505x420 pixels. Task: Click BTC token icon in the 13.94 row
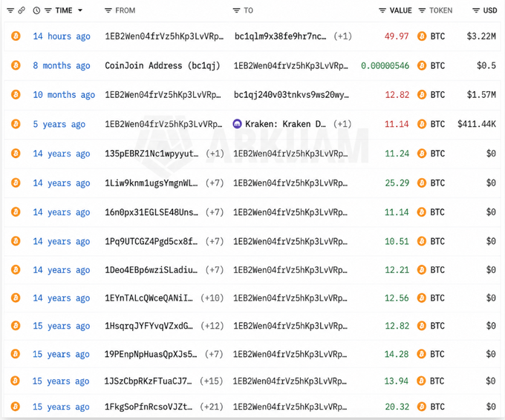click(421, 381)
